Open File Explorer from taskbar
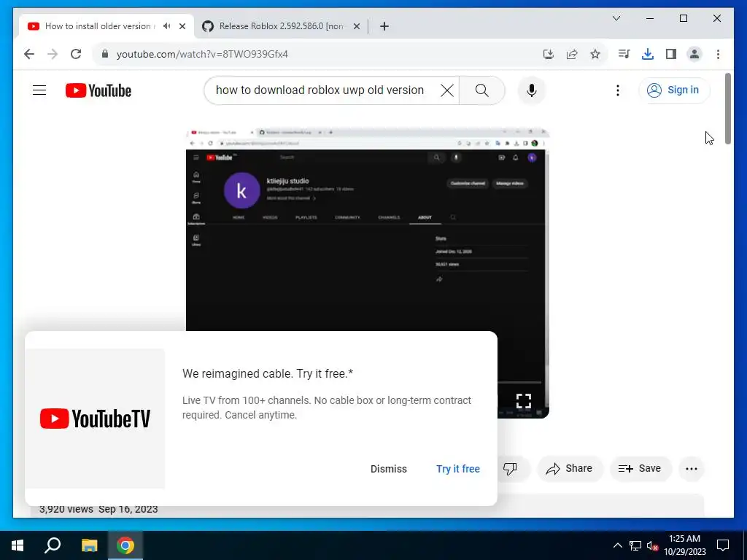The width and height of the screenshot is (747, 560). pyautogui.click(x=89, y=545)
